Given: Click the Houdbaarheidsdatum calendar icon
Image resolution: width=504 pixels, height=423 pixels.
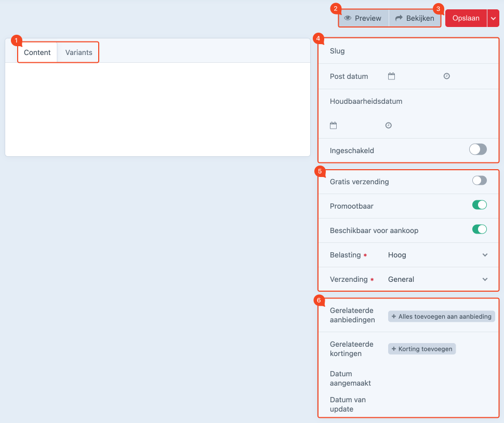Looking at the screenshot, I should click(334, 126).
